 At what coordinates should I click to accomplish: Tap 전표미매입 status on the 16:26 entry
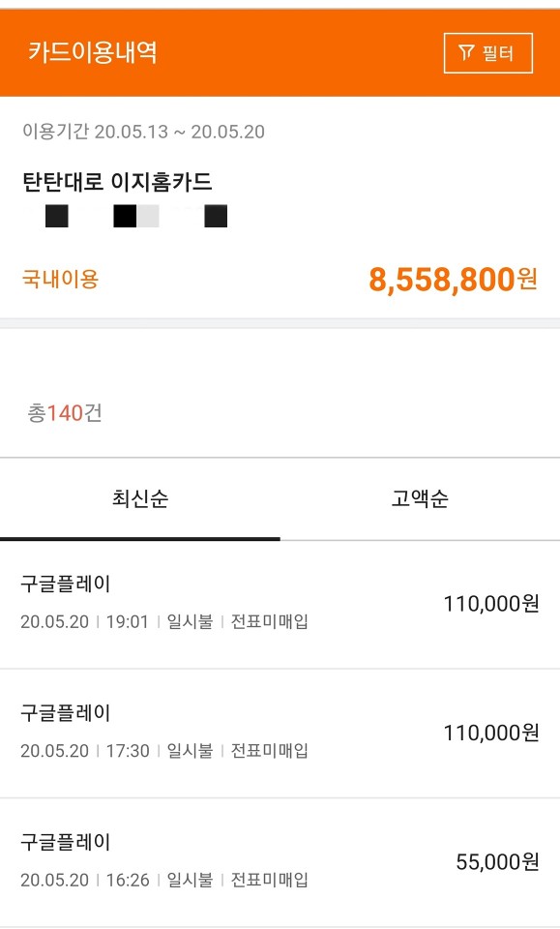(x=269, y=880)
